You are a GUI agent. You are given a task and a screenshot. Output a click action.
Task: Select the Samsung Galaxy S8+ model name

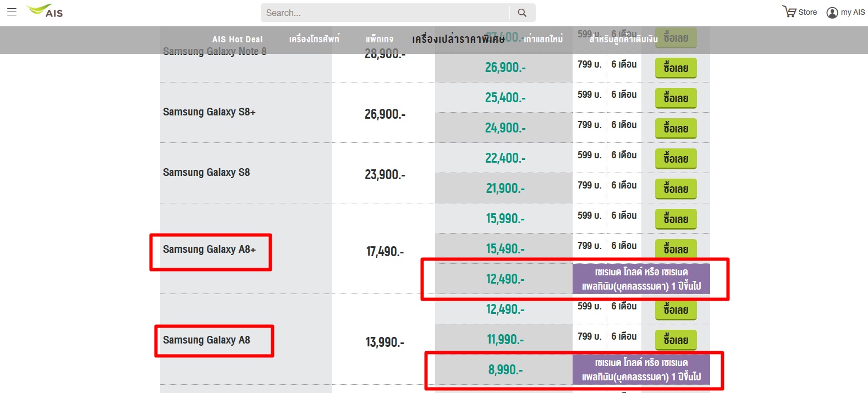[209, 112]
